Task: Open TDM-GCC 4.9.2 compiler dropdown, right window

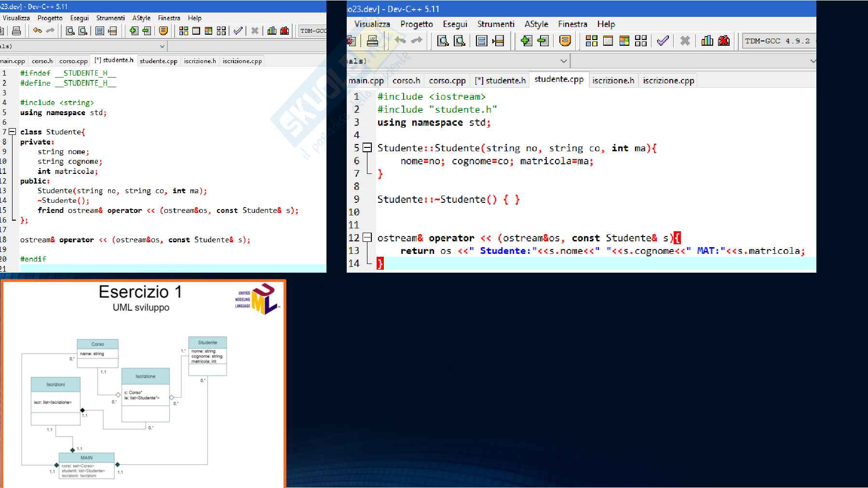Action: [777, 41]
